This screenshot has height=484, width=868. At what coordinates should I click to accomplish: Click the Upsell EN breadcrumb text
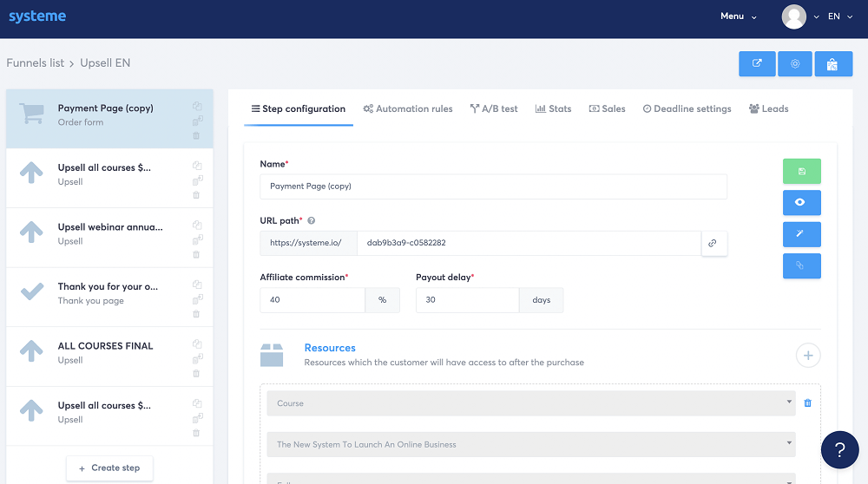click(x=105, y=63)
